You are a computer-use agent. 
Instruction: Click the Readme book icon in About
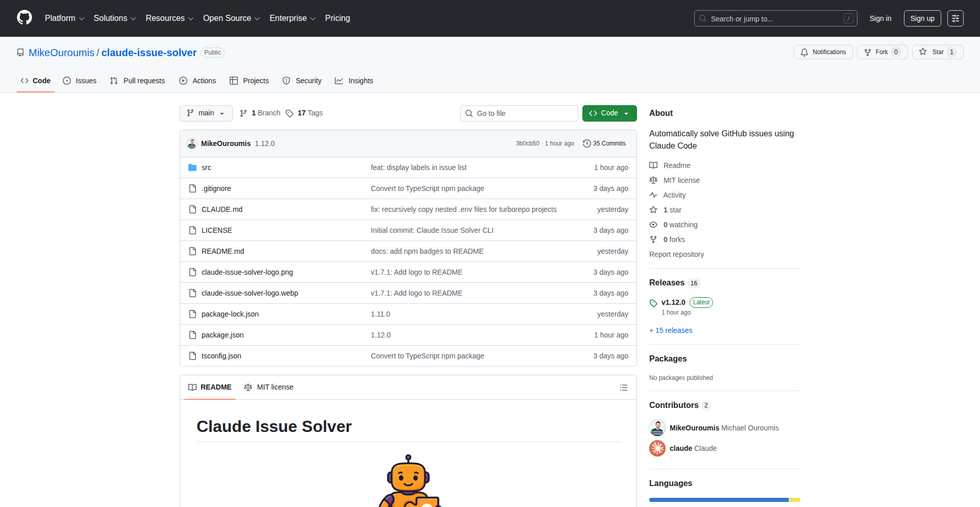coord(654,165)
